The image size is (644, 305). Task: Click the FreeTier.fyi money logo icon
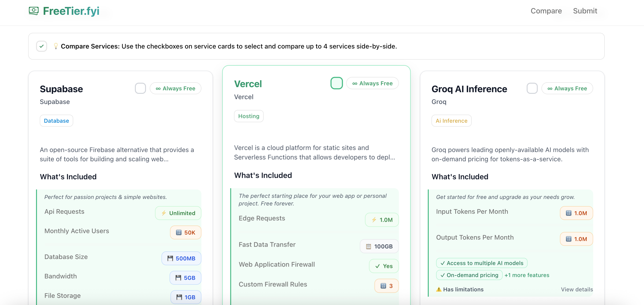pos(33,11)
